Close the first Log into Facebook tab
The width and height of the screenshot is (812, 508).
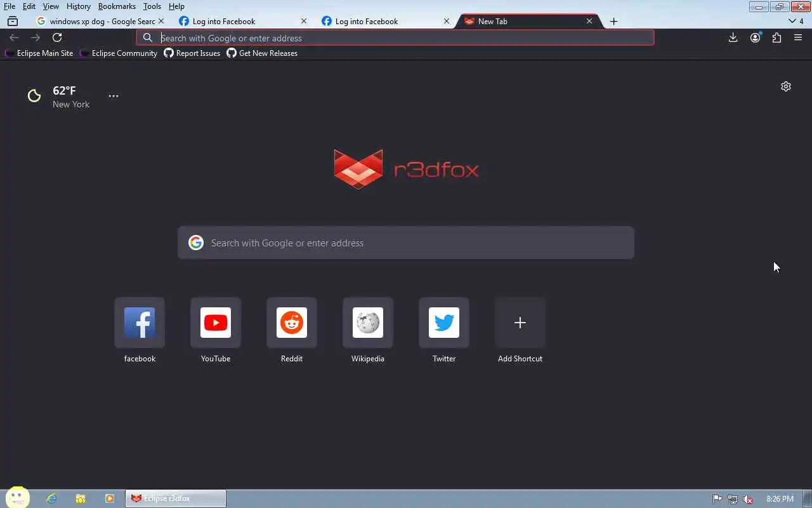tap(304, 21)
